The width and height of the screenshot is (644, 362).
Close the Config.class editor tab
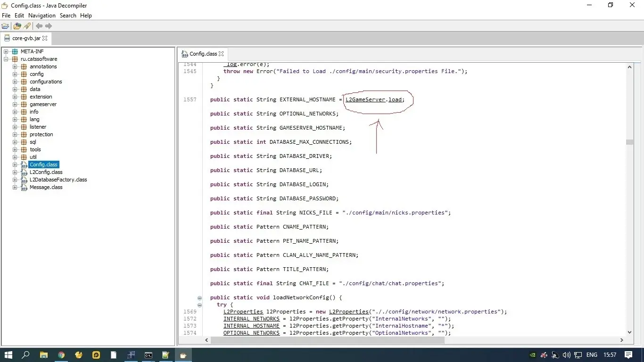221,54
